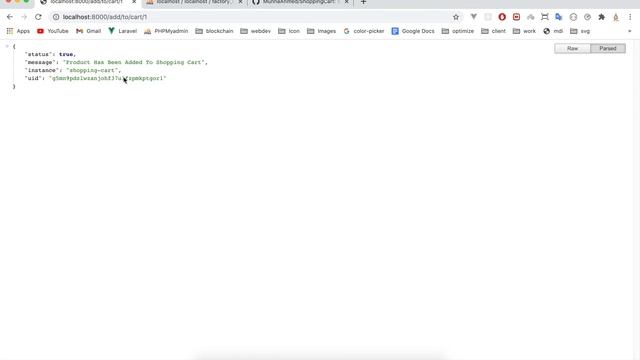
Task: Open the Gmail bookmark
Action: pyautogui.click(x=89, y=31)
